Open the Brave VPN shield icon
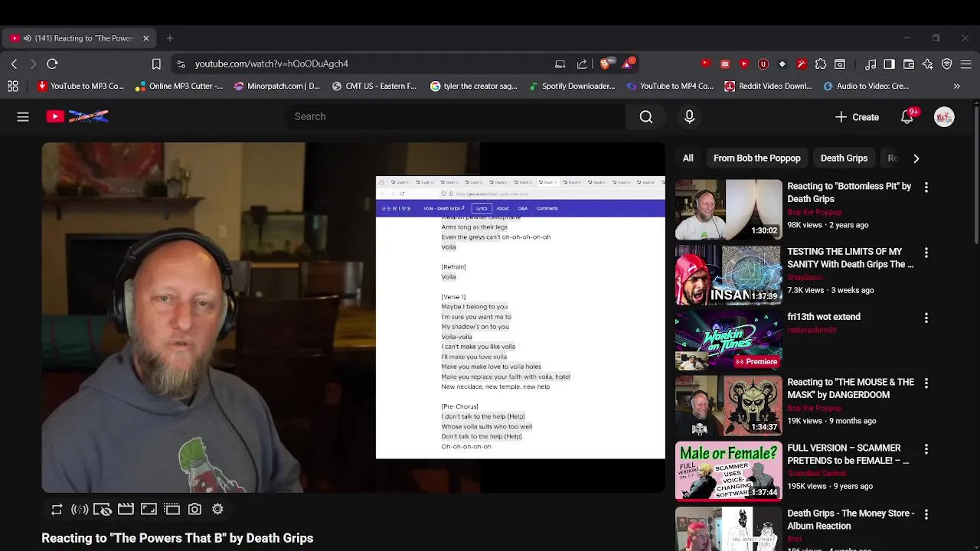This screenshot has height=551, width=980. pos(947,64)
